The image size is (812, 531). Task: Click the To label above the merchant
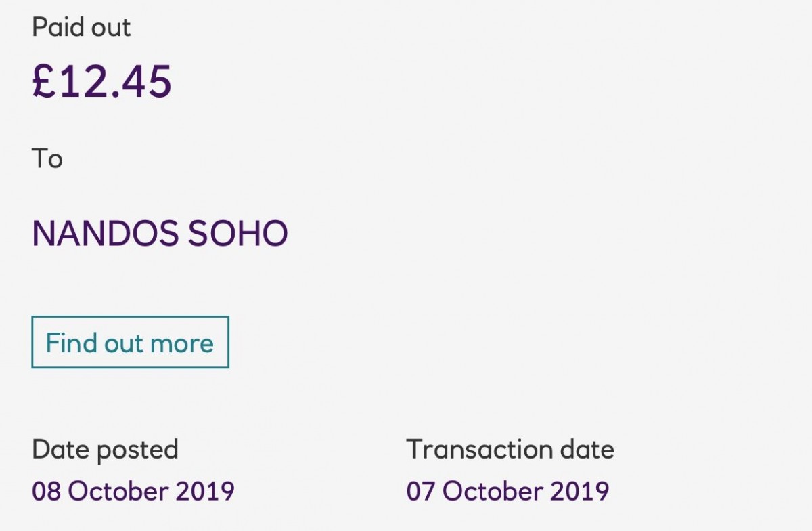click(47, 158)
